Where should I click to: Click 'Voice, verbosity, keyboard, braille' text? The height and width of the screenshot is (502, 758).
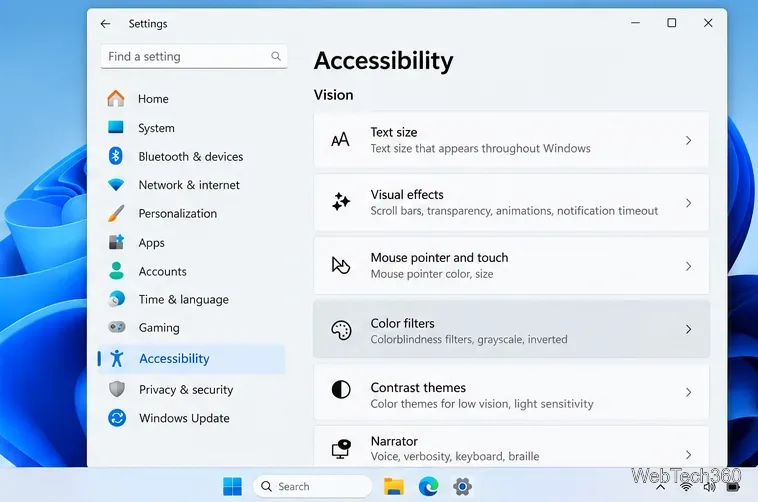[455, 456]
